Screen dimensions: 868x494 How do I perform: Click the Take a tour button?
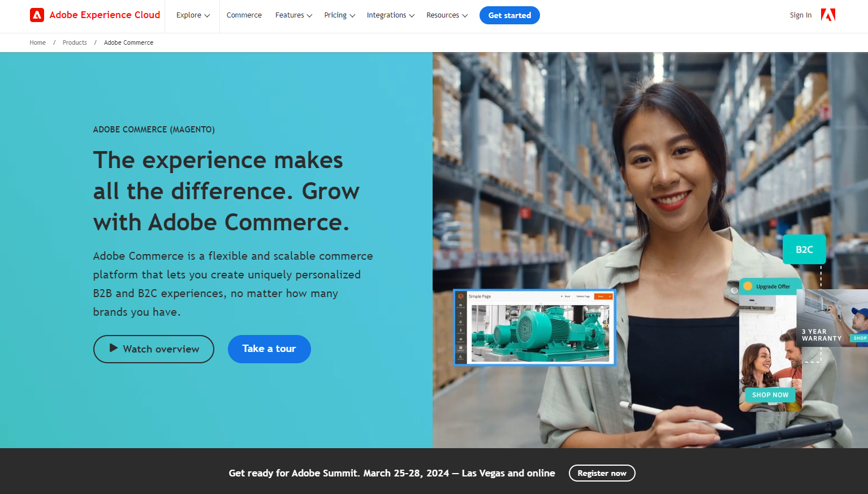(x=269, y=349)
